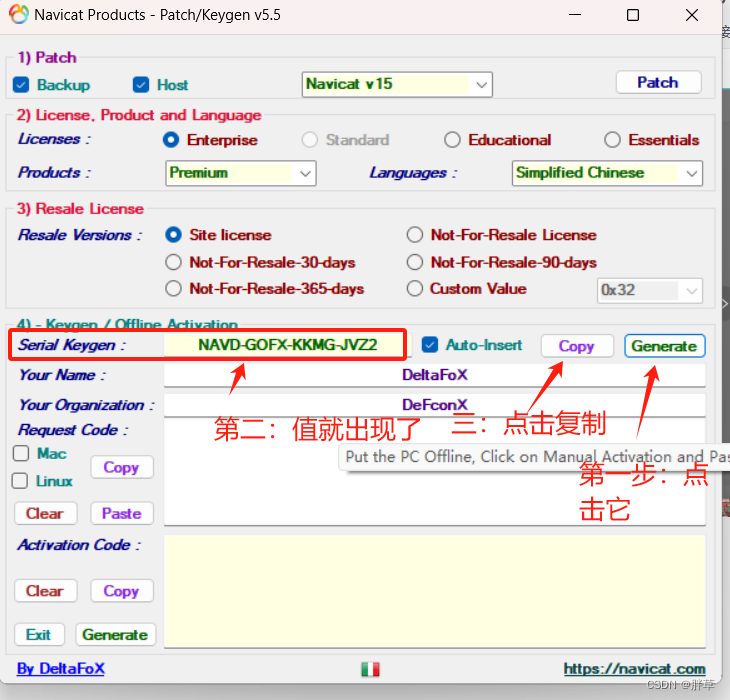The image size is (730, 700).
Task: Open the https://navicat.com link
Action: [x=635, y=669]
